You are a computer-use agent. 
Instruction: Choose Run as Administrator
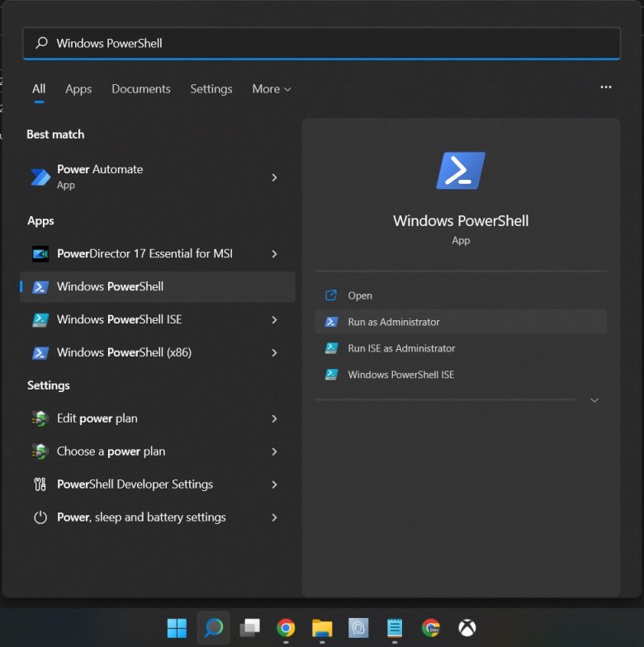461,322
